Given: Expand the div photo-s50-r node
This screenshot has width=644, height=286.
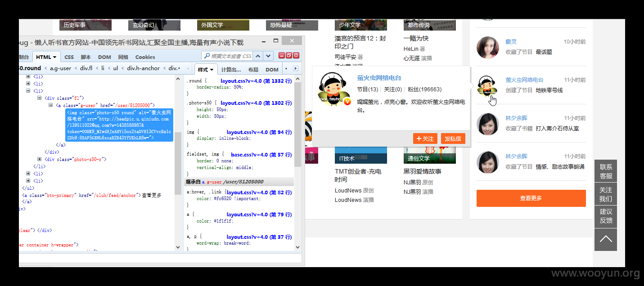Looking at the screenshot, I should [39, 159].
